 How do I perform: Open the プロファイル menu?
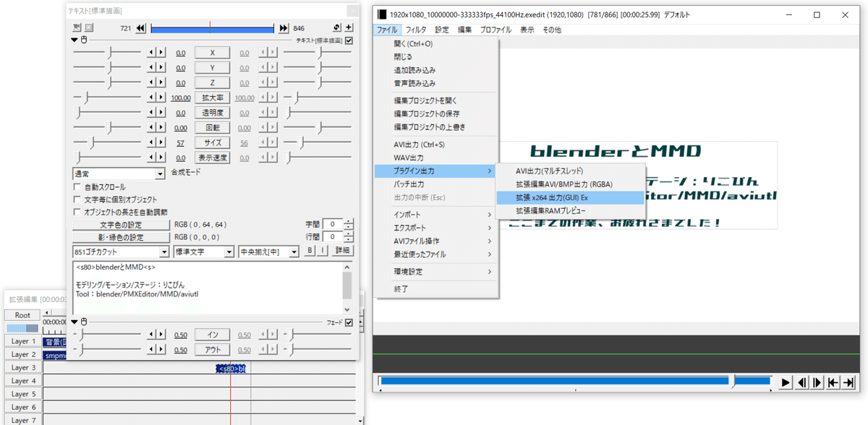click(495, 30)
